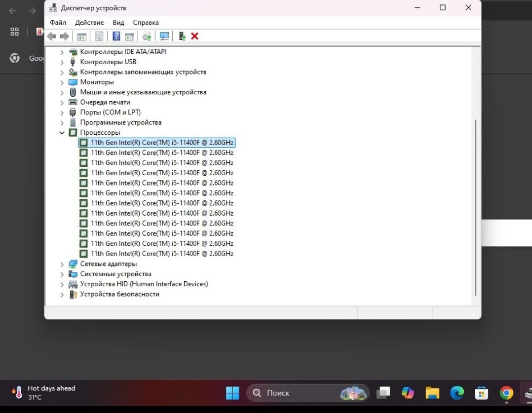Switch to Google Chrome on the taskbar
The width and height of the screenshot is (532, 413).
point(506,393)
